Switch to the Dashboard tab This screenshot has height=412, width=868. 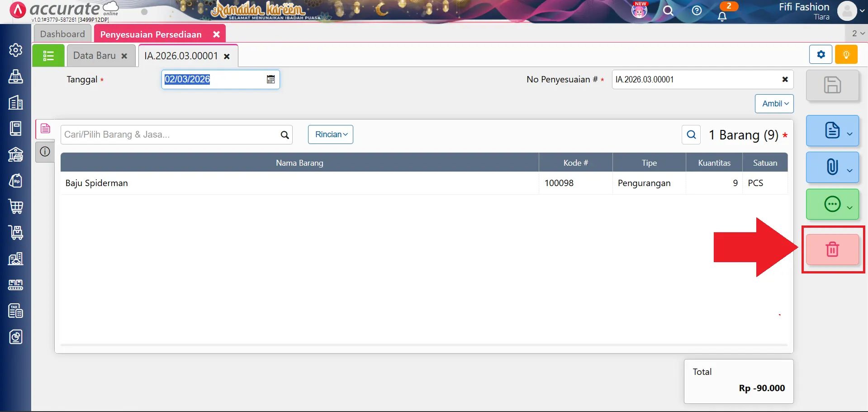tap(62, 34)
